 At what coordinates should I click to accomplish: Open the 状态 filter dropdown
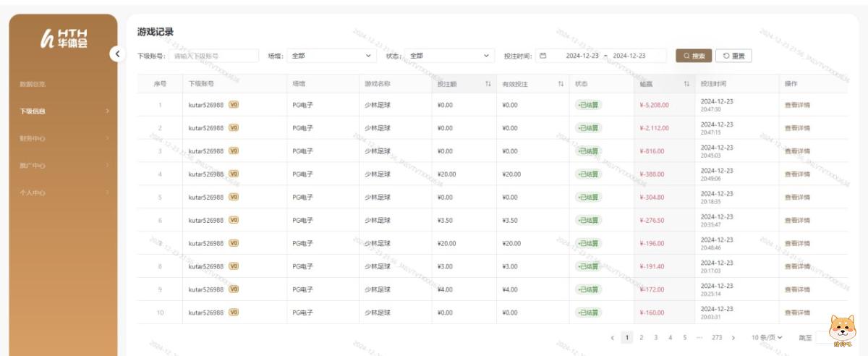449,56
